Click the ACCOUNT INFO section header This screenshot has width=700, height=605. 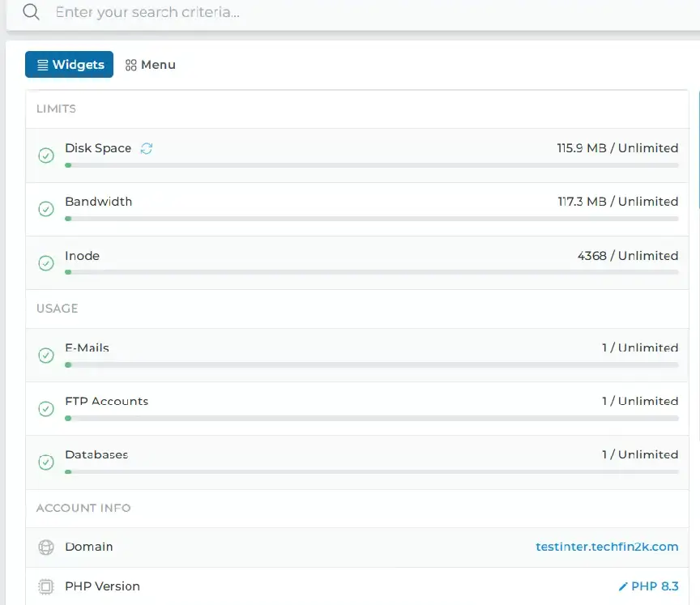click(x=83, y=508)
